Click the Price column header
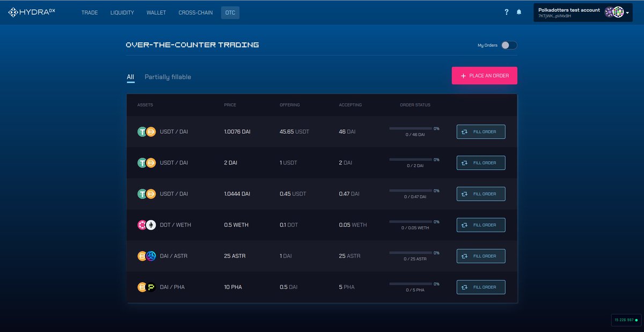This screenshot has height=332, width=644. (x=230, y=105)
